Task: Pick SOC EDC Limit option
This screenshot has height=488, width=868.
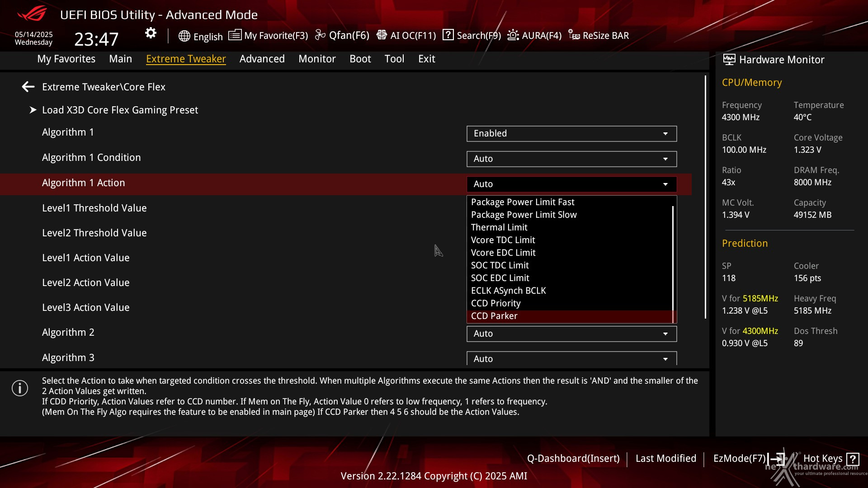Action: click(570, 278)
